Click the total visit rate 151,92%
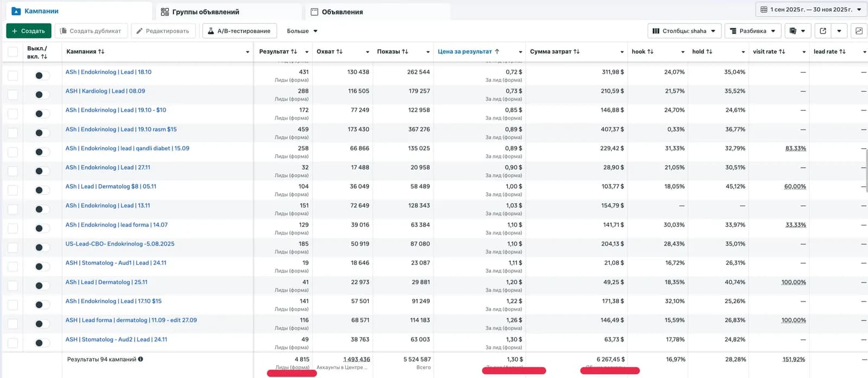The width and height of the screenshot is (868, 378). [794, 359]
